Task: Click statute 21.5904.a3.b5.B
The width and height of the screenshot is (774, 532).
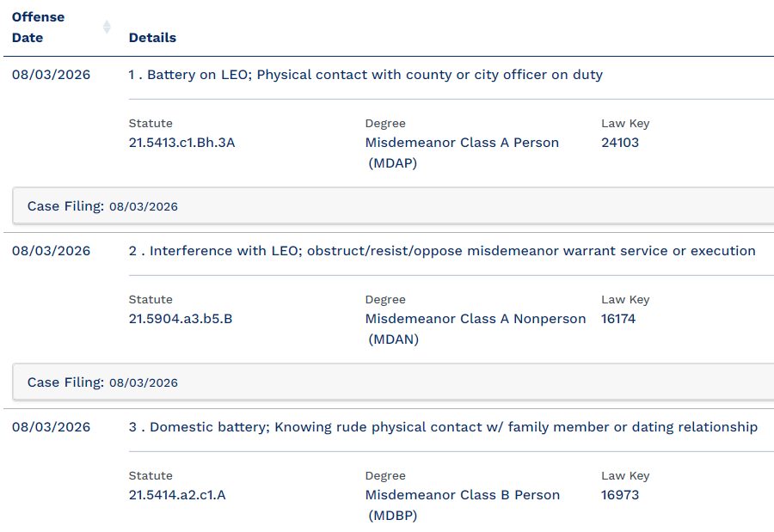Action: (x=181, y=319)
